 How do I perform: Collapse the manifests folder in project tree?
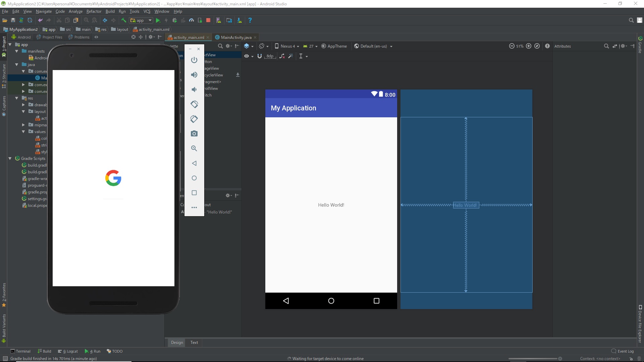coord(17,51)
